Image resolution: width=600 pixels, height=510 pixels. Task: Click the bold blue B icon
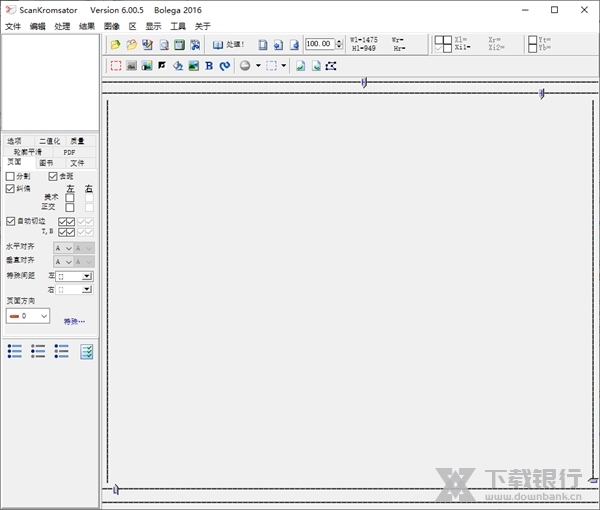pyautogui.click(x=209, y=66)
